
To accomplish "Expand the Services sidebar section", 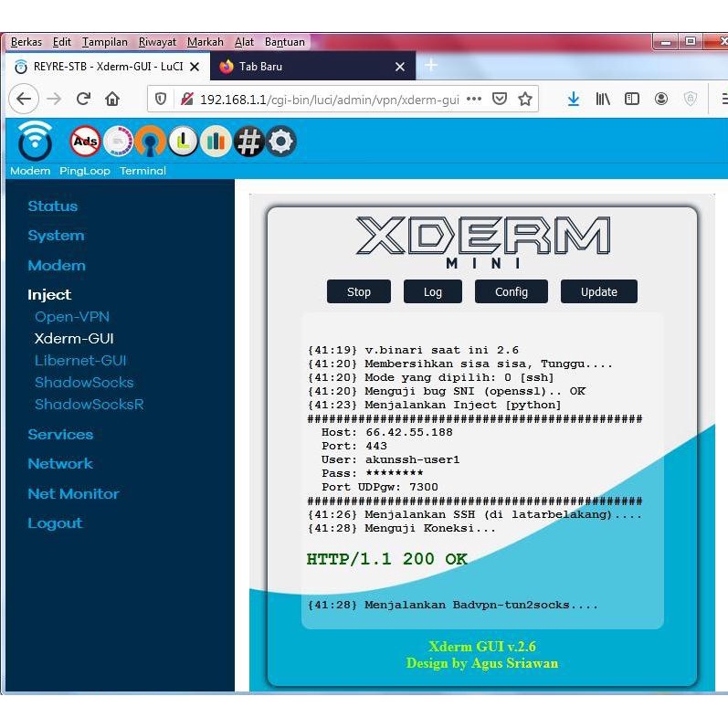I will click(60, 435).
